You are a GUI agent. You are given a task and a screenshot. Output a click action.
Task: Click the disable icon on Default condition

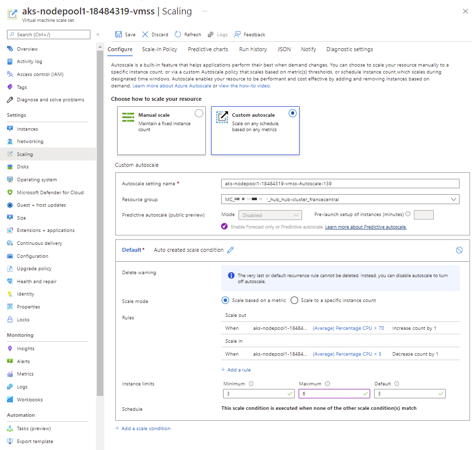[x=459, y=250]
